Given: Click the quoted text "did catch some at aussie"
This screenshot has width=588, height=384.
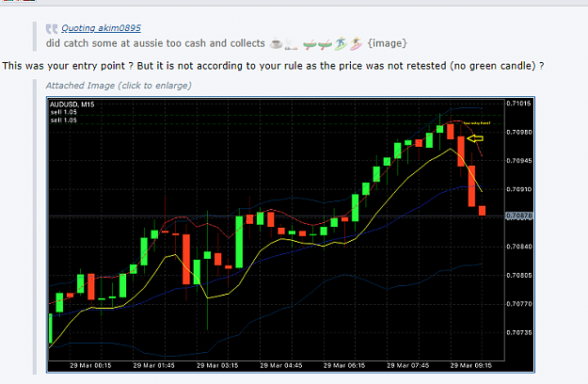Looking at the screenshot, I should 104,43.
